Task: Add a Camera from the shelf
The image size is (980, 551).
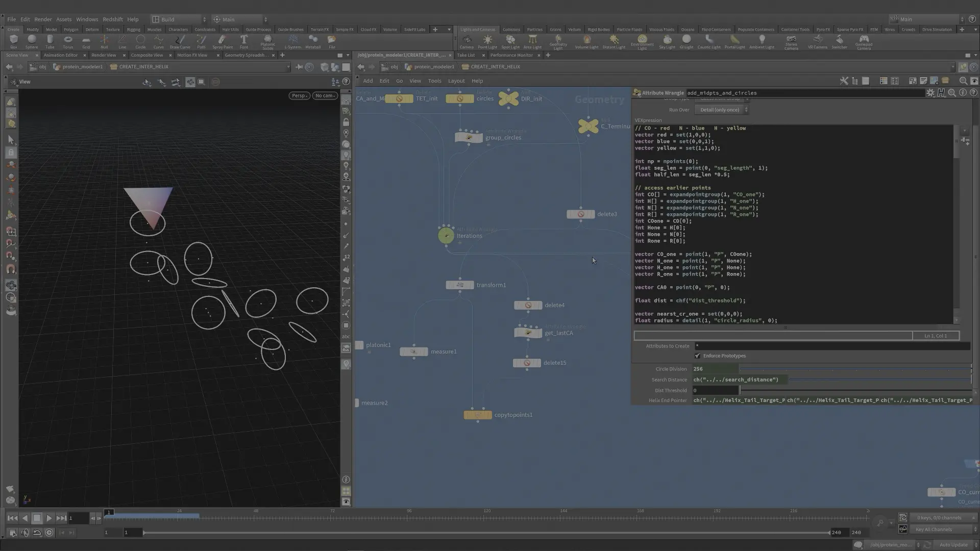Action: click(x=467, y=41)
